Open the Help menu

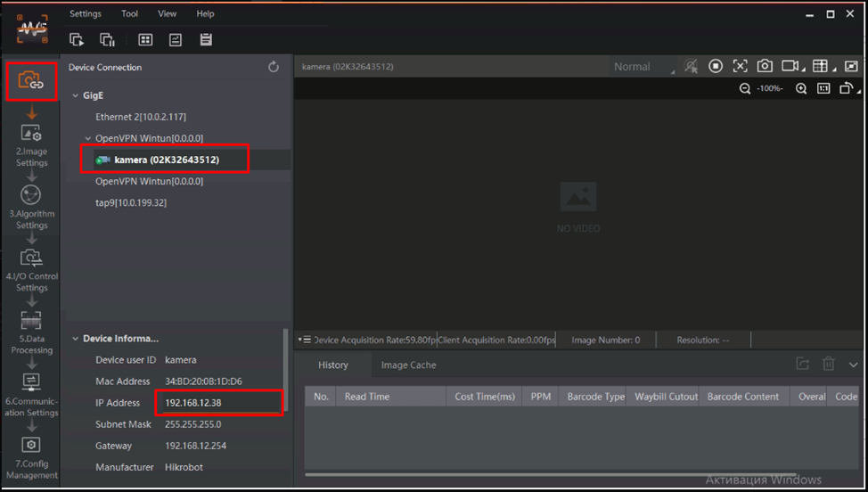point(205,14)
